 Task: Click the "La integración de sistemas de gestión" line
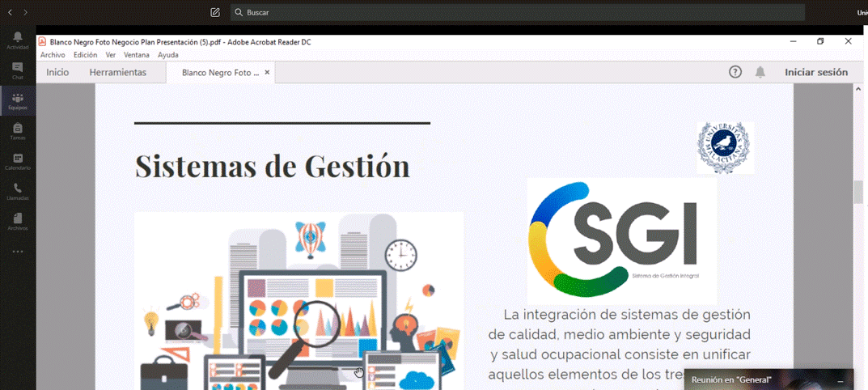pyautogui.click(x=627, y=315)
